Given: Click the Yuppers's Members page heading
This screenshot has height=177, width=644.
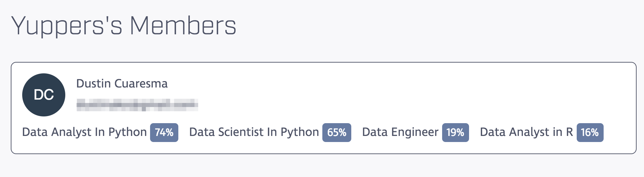Looking at the screenshot, I should 124,26.
